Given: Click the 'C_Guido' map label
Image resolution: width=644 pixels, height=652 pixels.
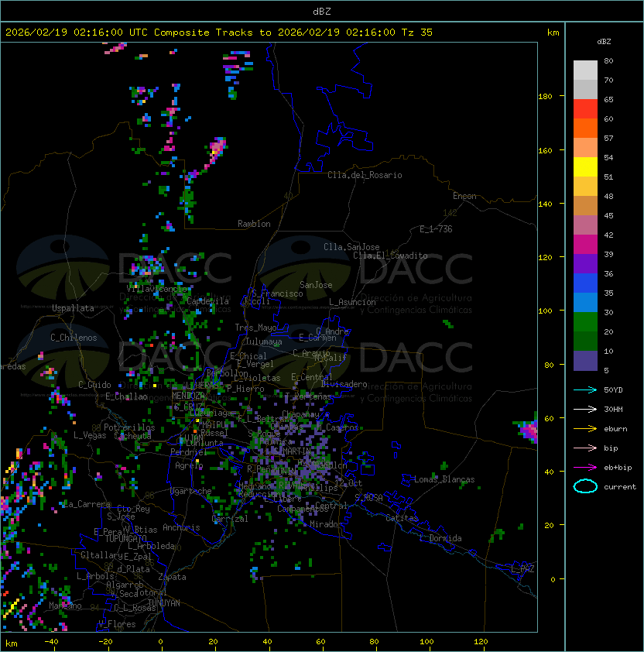Looking at the screenshot, I should coord(94,385).
